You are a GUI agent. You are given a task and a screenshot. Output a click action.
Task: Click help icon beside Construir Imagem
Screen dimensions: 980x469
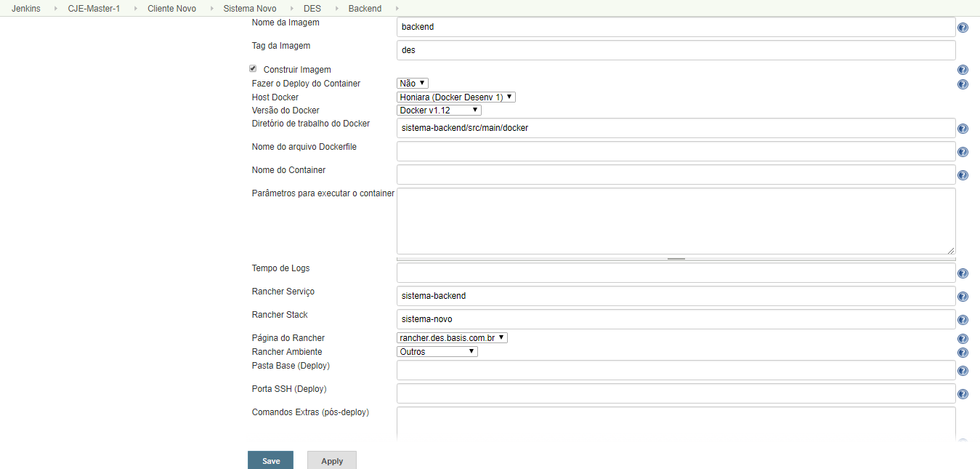(x=963, y=70)
